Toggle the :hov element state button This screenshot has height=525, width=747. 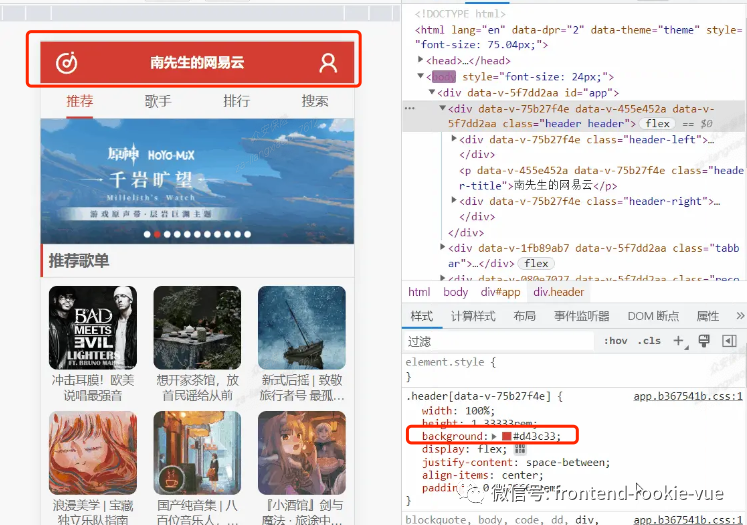616,341
